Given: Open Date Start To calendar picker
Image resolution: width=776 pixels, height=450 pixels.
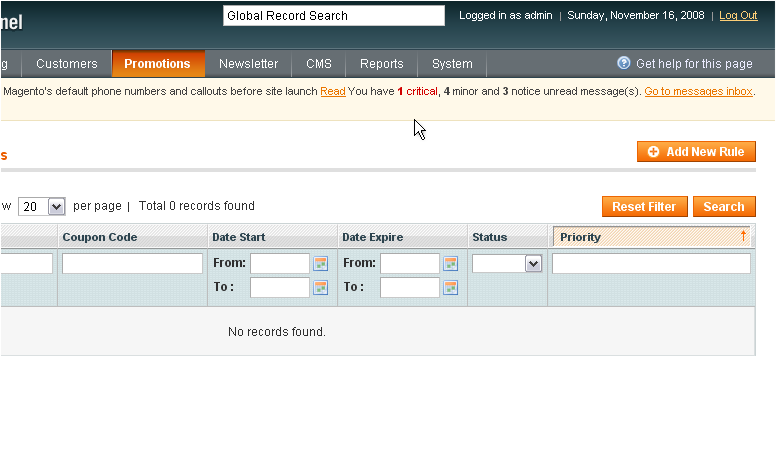Looking at the screenshot, I should 320,288.
